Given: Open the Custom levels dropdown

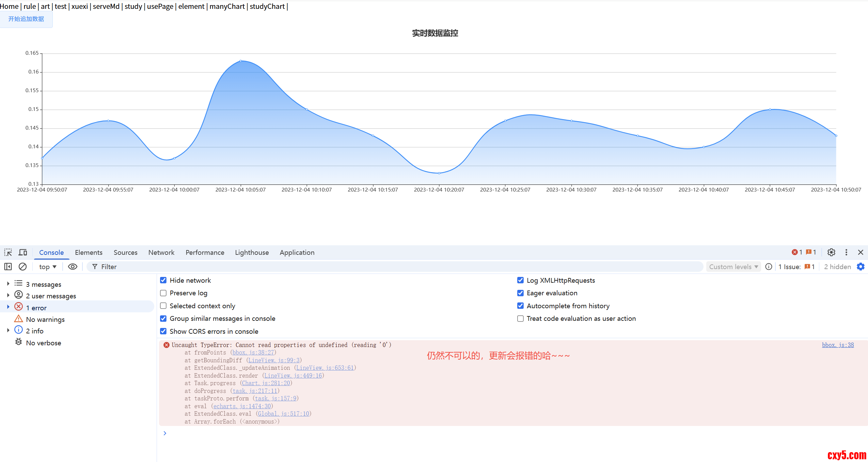Looking at the screenshot, I should coord(733,267).
